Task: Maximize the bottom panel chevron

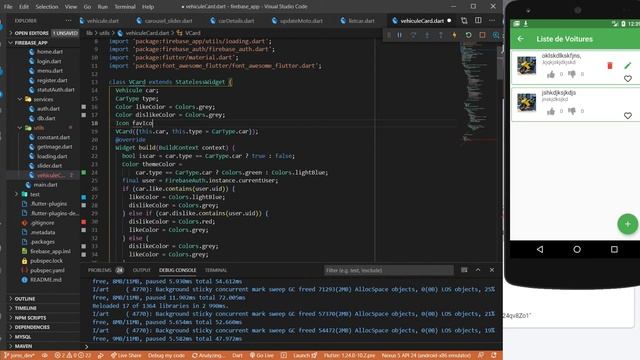Action: (x=478, y=270)
